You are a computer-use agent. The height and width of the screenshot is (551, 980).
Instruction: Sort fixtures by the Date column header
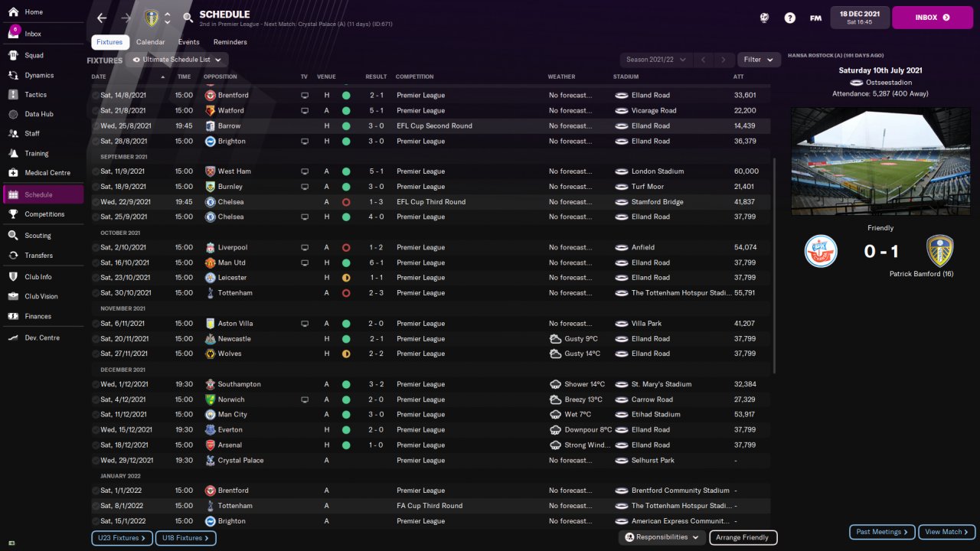99,77
